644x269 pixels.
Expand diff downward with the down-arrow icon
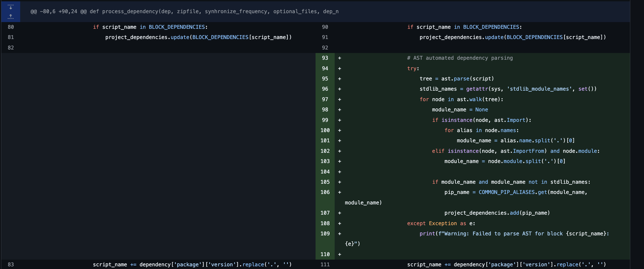10,7
